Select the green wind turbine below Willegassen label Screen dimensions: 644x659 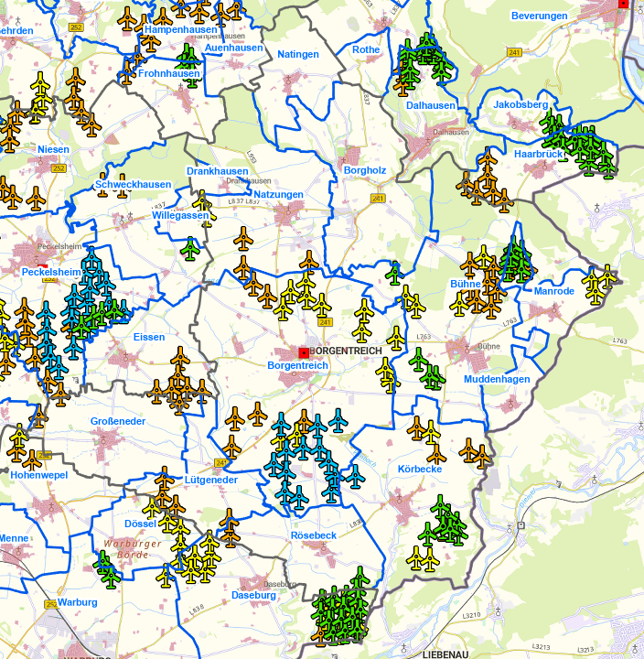click(190, 249)
